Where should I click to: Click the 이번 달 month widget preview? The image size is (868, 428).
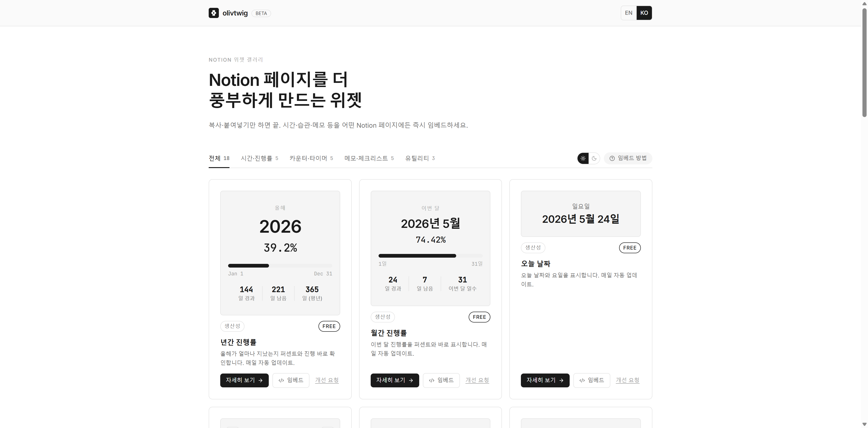click(x=430, y=248)
